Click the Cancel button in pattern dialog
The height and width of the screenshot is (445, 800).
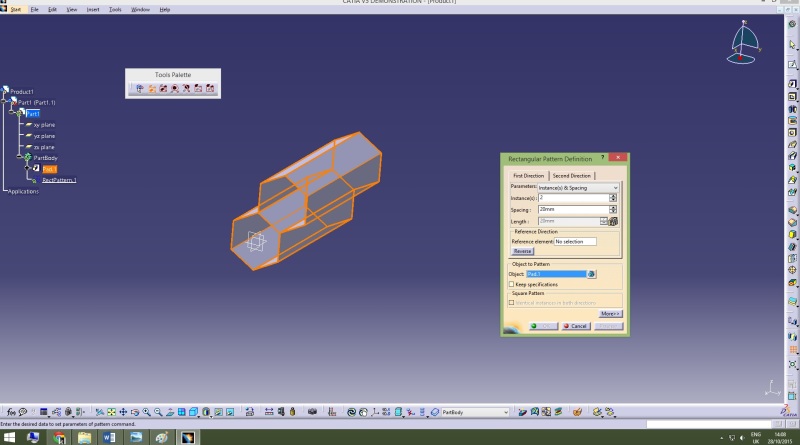click(x=576, y=326)
